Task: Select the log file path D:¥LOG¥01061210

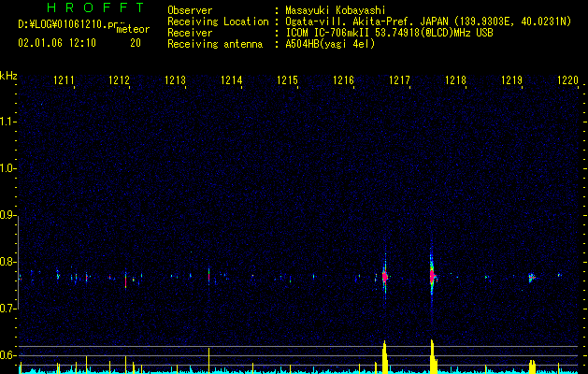Action: point(65,24)
